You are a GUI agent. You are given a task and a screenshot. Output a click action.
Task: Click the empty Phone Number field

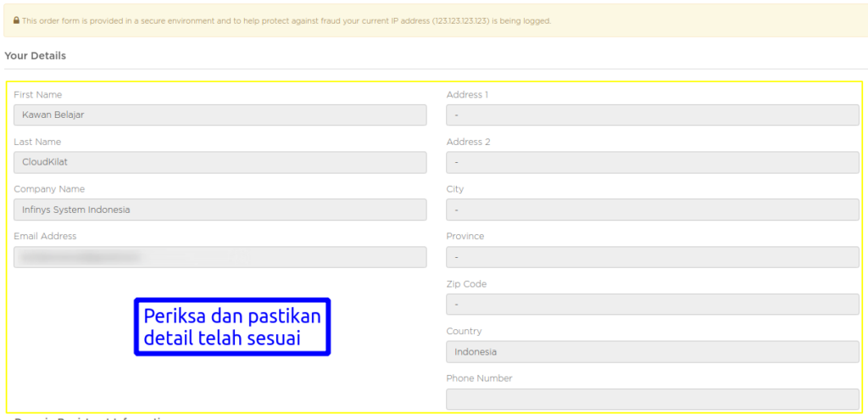pyautogui.click(x=652, y=399)
